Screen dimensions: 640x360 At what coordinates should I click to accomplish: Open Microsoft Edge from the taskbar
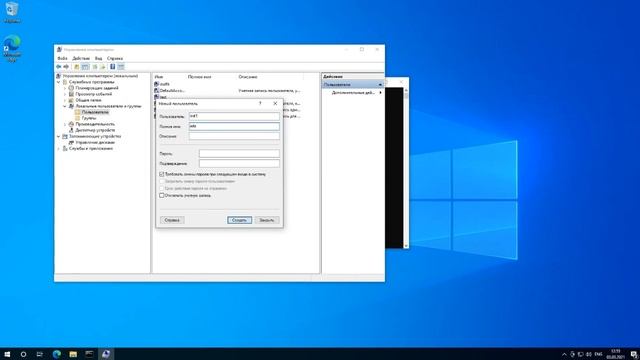point(56,354)
